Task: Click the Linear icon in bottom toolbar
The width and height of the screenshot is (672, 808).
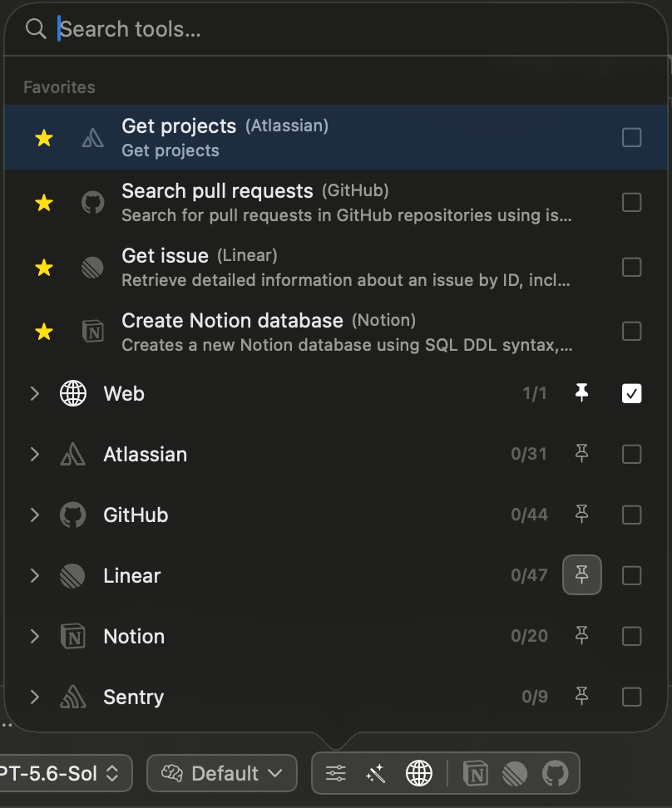Action: (x=515, y=773)
